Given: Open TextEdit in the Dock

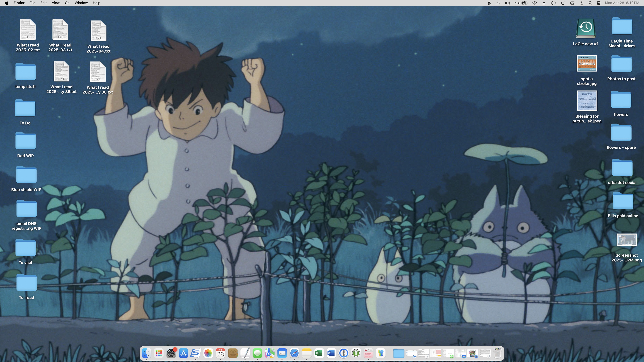Looking at the screenshot, I should click(x=245, y=353).
